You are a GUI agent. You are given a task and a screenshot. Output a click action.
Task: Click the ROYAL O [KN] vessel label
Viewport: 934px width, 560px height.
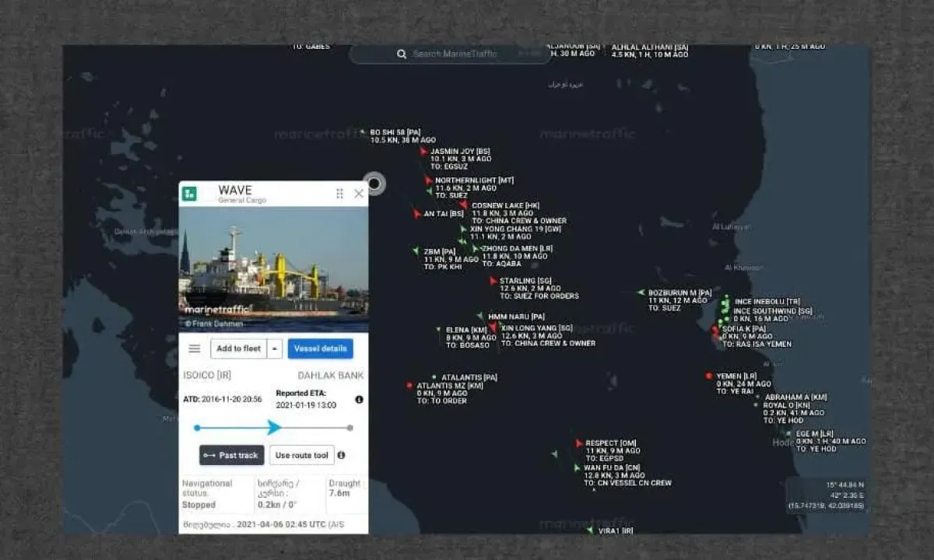point(787,405)
